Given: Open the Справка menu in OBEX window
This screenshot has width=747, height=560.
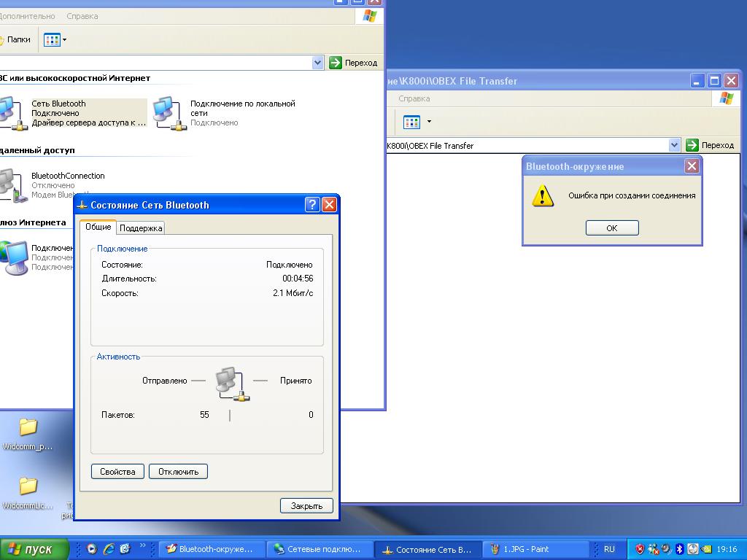Looking at the screenshot, I should 414,98.
